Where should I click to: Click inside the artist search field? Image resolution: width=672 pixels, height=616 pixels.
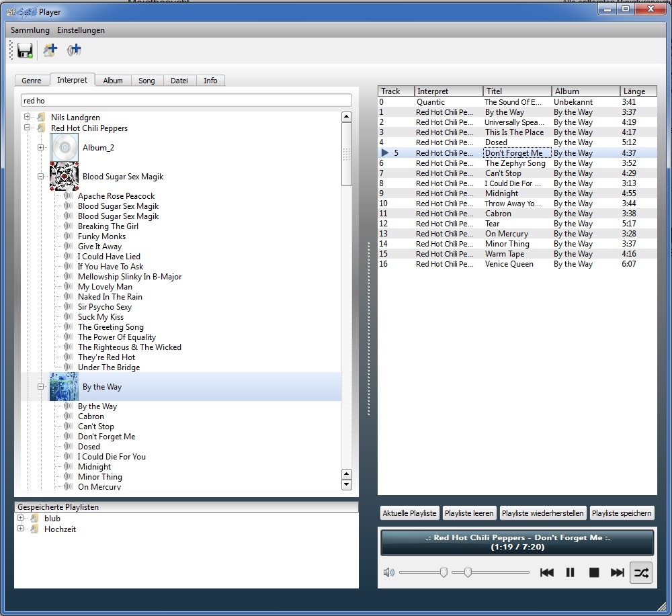click(185, 99)
